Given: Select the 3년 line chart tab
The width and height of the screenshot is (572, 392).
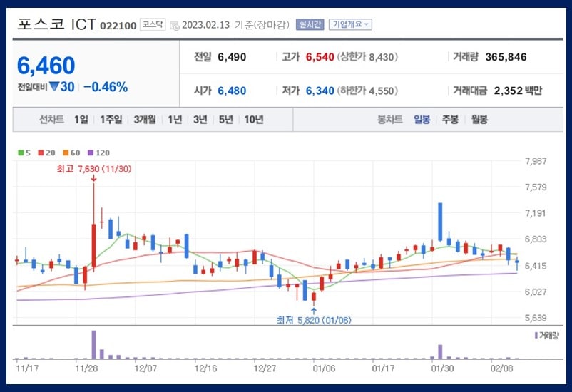Looking at the screenshot, I should [x=200, y=120].
